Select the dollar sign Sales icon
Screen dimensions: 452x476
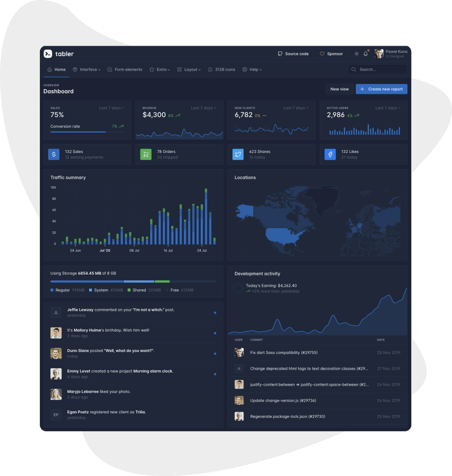click(x=54, y=154)
